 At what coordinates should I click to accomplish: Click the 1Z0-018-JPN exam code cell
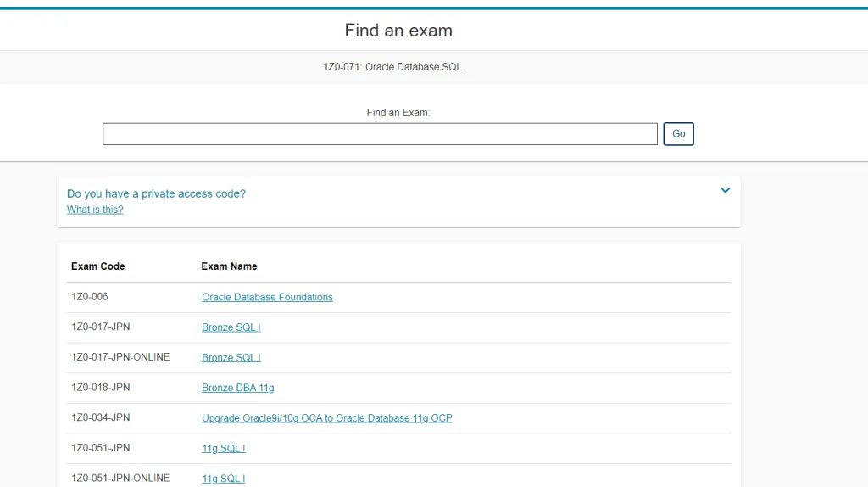pyautogui.click(x=100, y=388)
